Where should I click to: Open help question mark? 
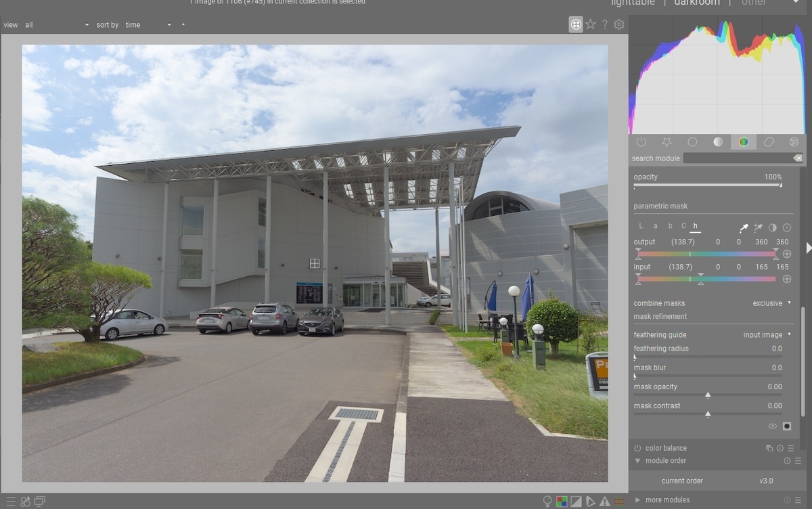pos(605,24)
